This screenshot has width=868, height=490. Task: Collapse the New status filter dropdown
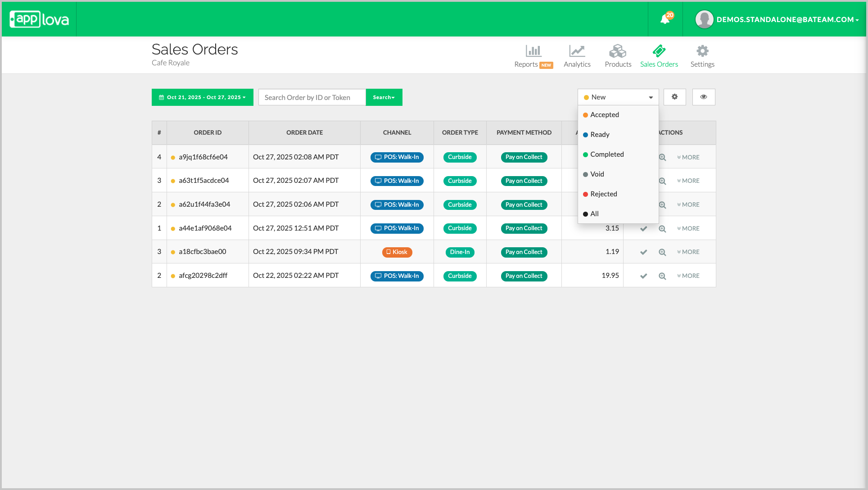[x=618, y=97]
